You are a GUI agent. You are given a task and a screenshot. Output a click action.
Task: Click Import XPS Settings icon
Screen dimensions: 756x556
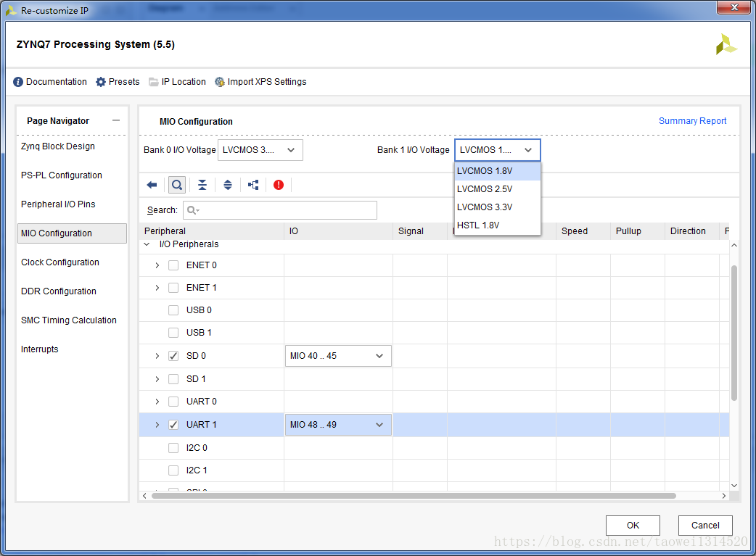pyautogui.click(x=219, y=82)
